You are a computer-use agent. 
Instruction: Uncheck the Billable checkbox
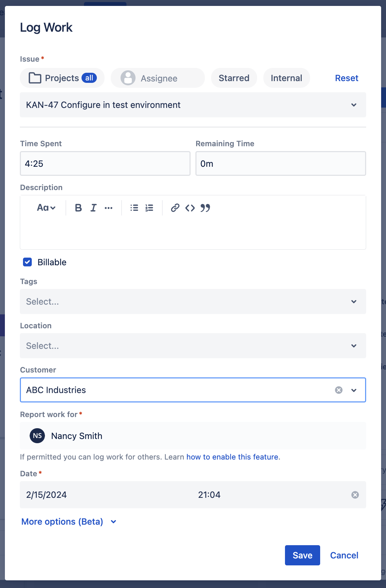[x=28, y=262]
